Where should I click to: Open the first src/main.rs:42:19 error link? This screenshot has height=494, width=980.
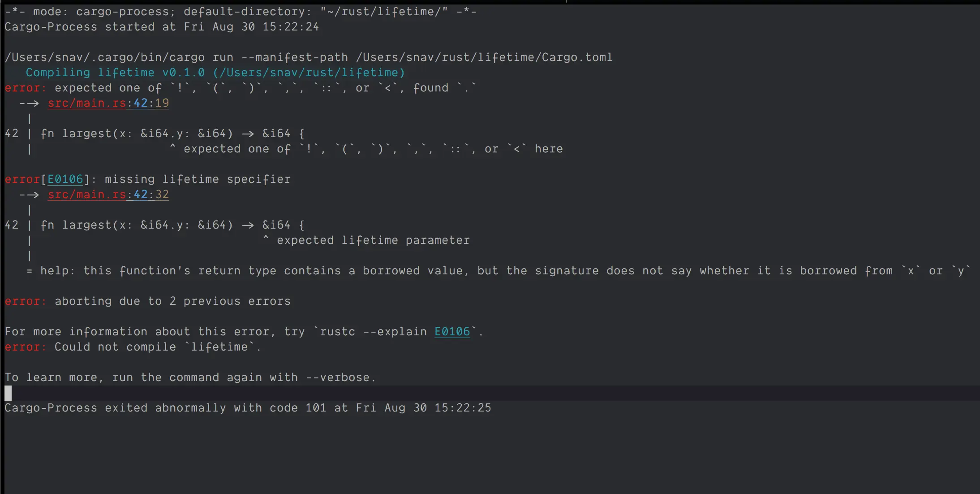[108, 103]
